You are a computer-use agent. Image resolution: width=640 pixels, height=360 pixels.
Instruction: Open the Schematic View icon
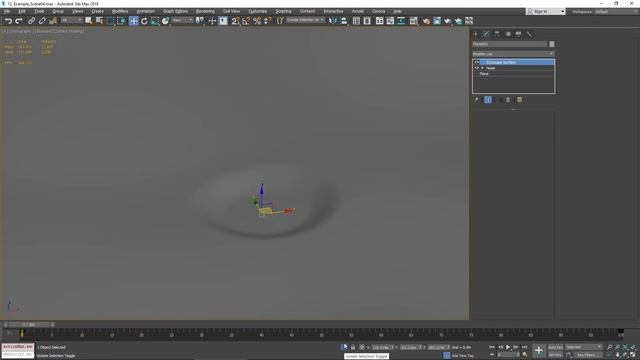[x=401, y=21]
